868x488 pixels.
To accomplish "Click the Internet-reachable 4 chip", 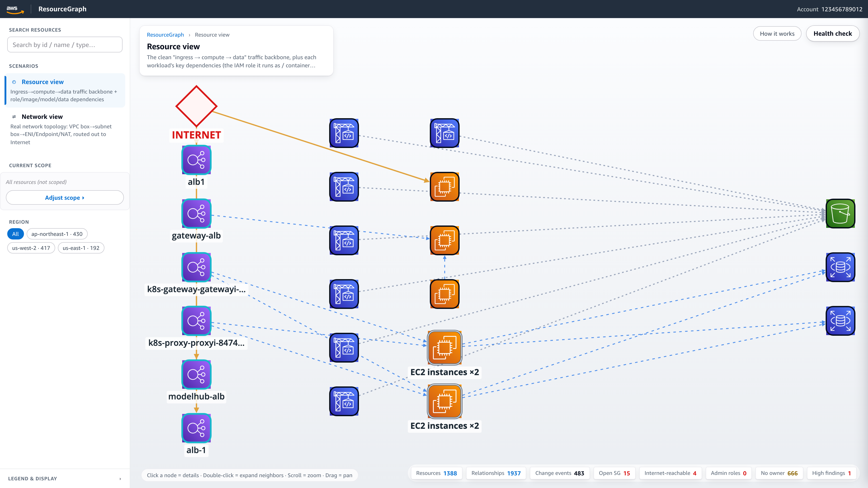I will pyautogui.click(x=670, y=473).
